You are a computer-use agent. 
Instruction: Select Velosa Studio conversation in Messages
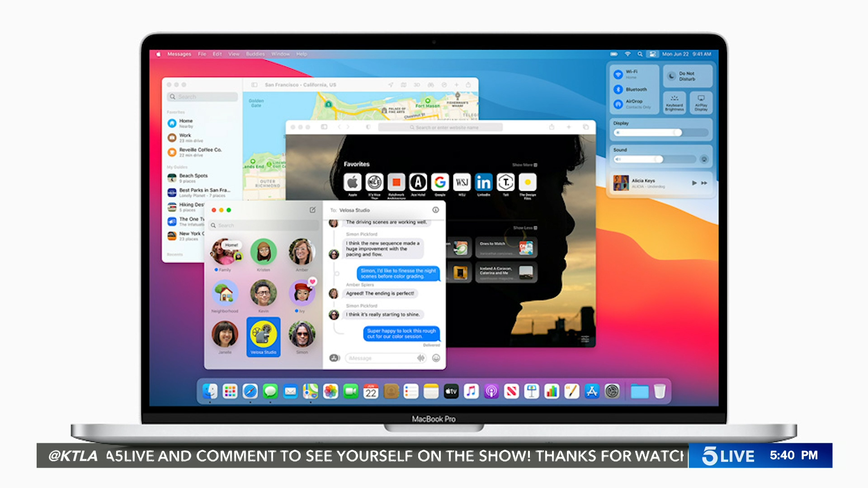pos(263,337)
